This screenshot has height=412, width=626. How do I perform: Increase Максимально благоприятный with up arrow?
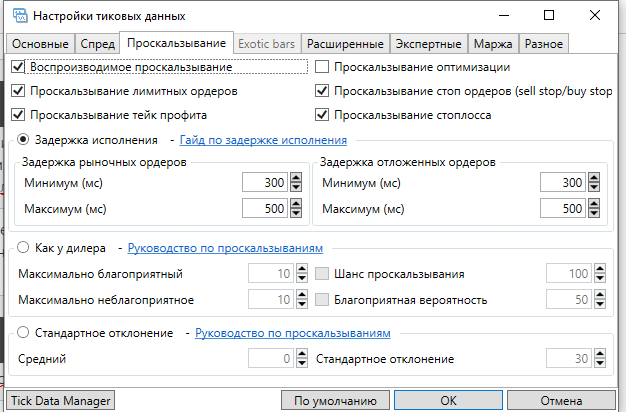pos(302,269)
